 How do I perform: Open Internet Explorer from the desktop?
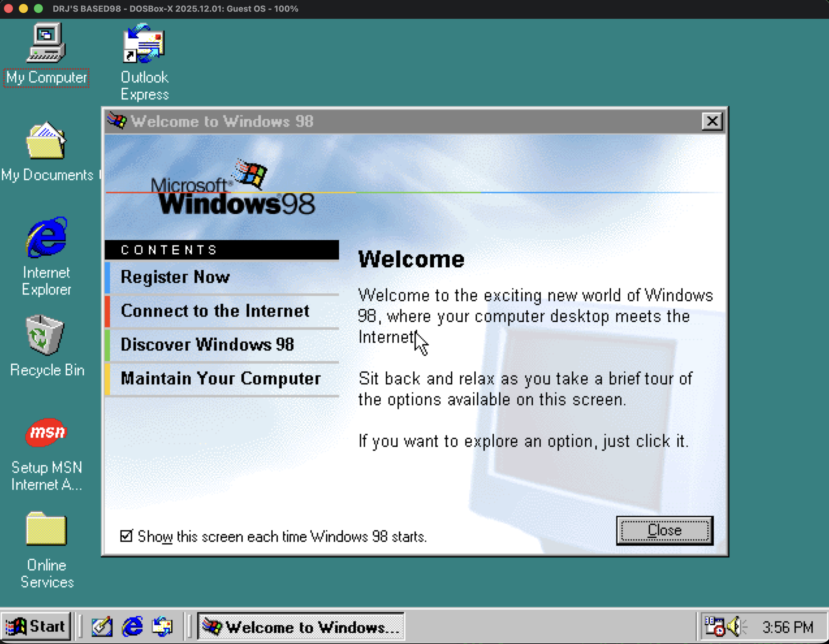click(x=46, y=239)
